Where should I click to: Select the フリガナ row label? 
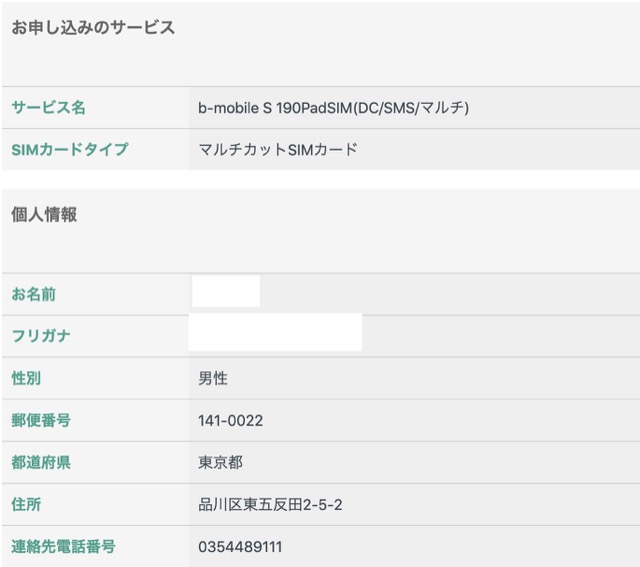pos(41,336)
